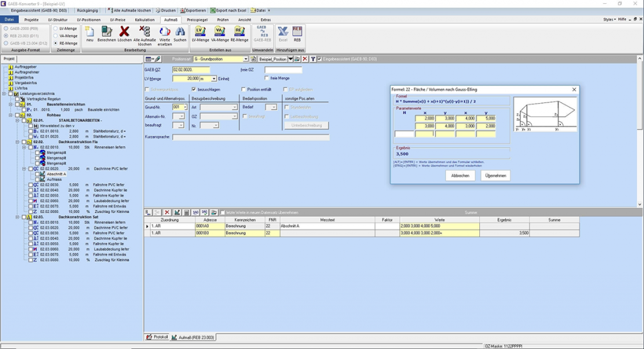The image size is (644, 349).
Task: Enable the 'freie Menge' checkbox
Action: pos(267,78)
